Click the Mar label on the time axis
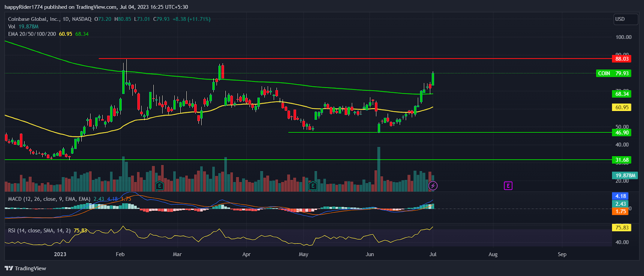 point(177,254)
